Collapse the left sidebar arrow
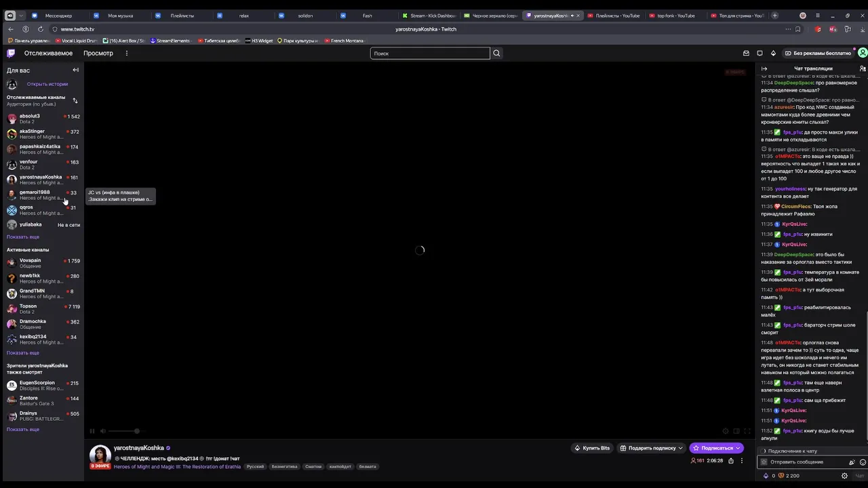The image size is (868, 488). click(75, 70)
